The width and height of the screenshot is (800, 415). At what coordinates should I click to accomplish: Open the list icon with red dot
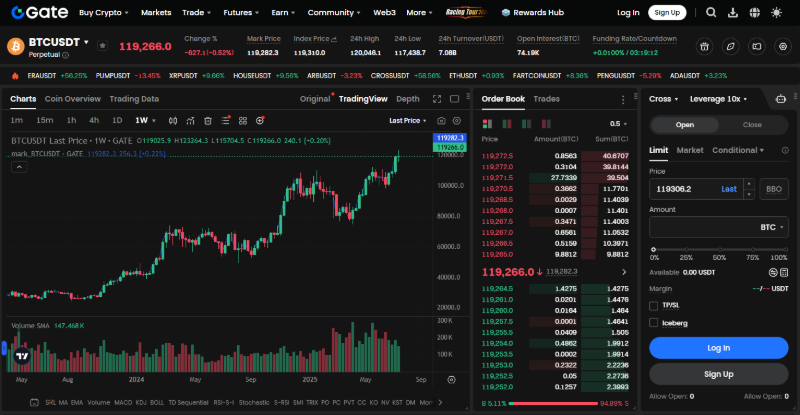226,120
